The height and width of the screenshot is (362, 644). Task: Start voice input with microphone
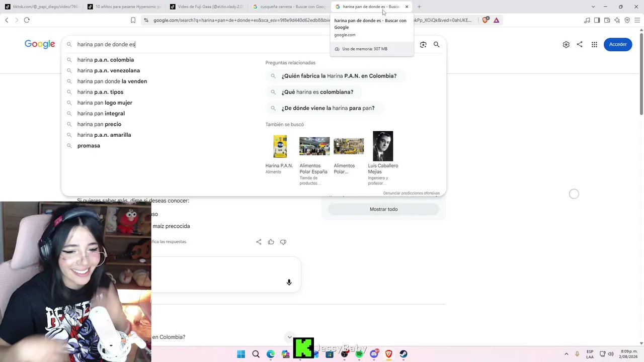289,283
